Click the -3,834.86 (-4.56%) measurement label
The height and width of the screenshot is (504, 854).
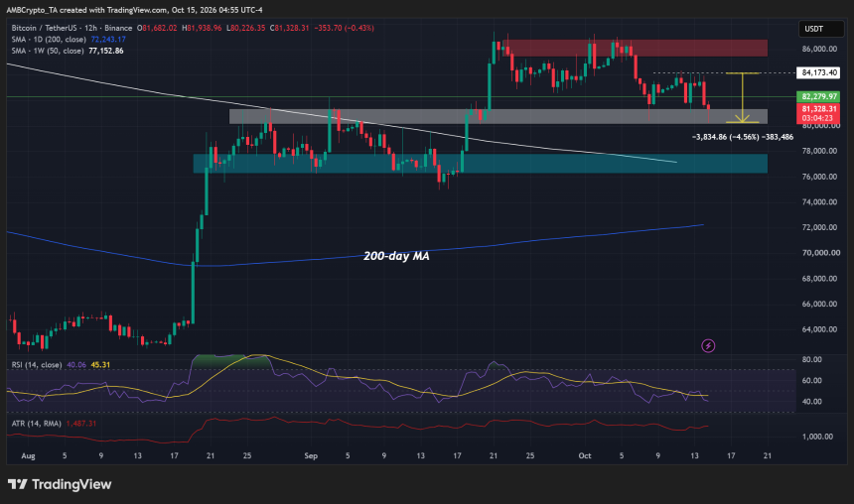pos(743,137)
